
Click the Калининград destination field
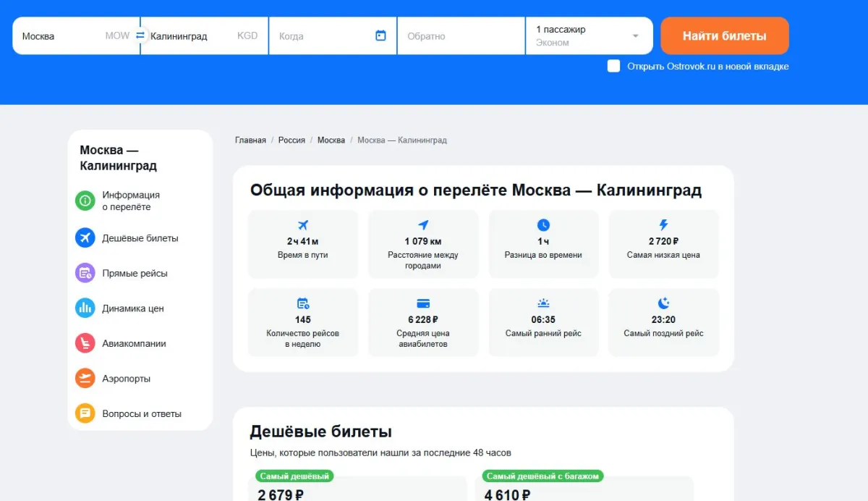click(205, 35)
